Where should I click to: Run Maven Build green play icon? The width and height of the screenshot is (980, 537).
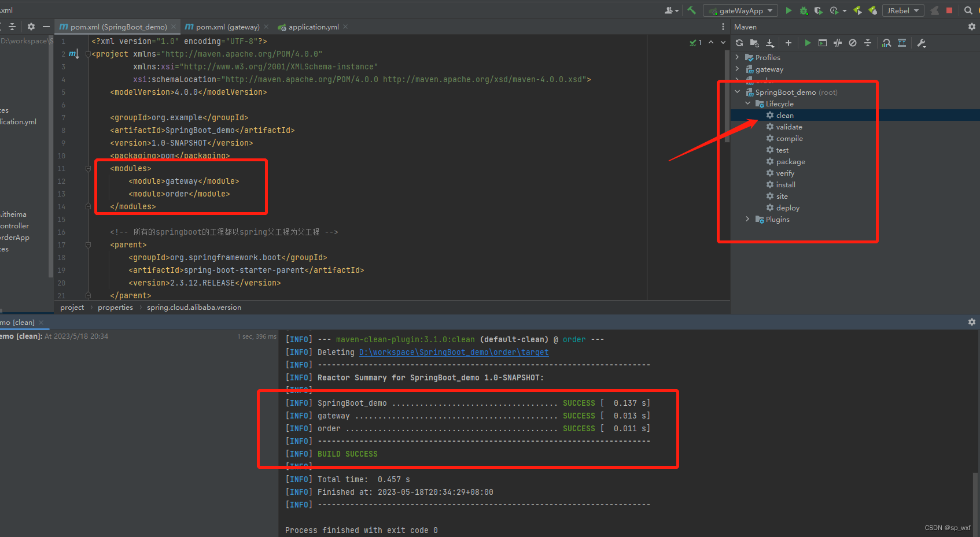click(x=808, y=43)
